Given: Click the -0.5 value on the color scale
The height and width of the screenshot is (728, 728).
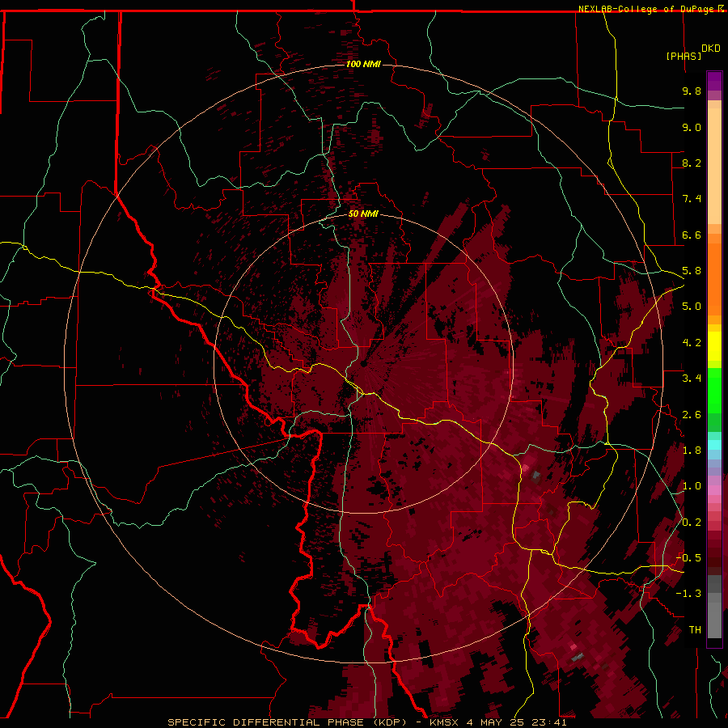Looking at the screenshot, I should tap(688, 558).
